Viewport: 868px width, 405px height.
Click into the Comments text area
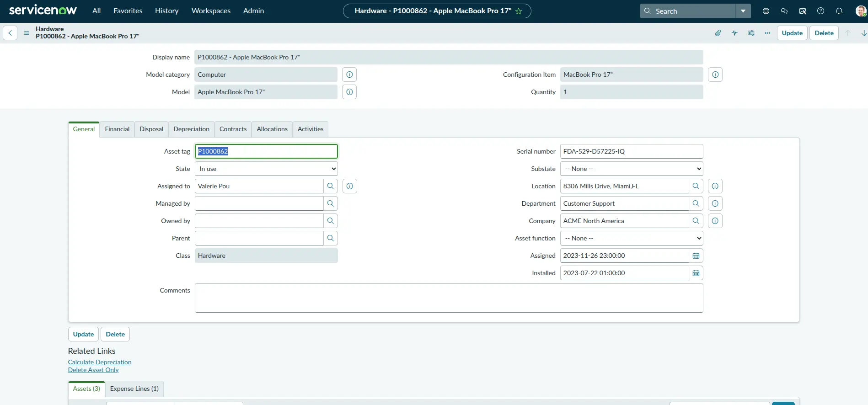coord(449,298)
